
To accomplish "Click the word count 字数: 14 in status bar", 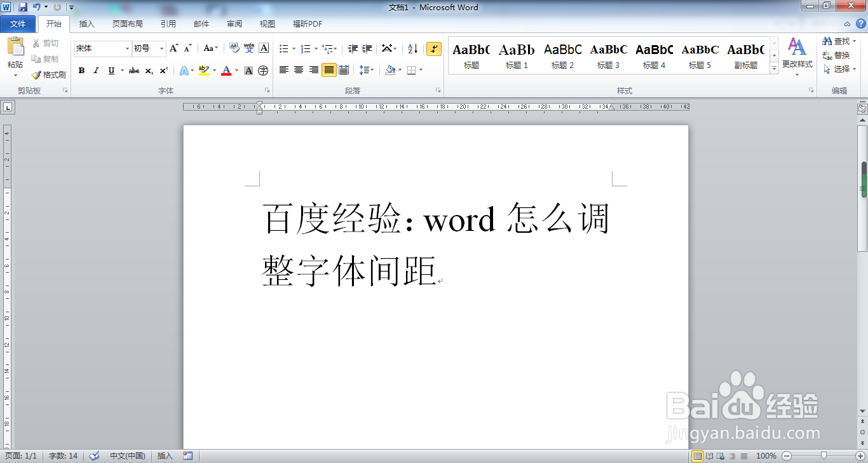I will point(64,456).
